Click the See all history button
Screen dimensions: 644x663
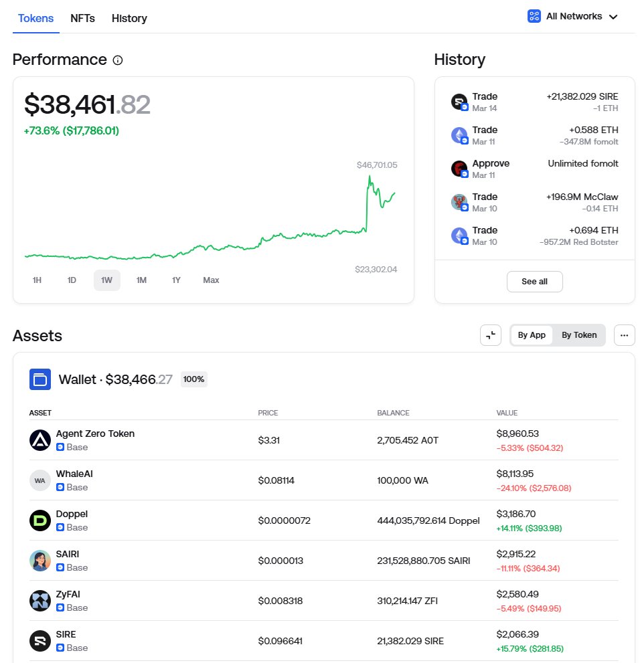(534, 281)
